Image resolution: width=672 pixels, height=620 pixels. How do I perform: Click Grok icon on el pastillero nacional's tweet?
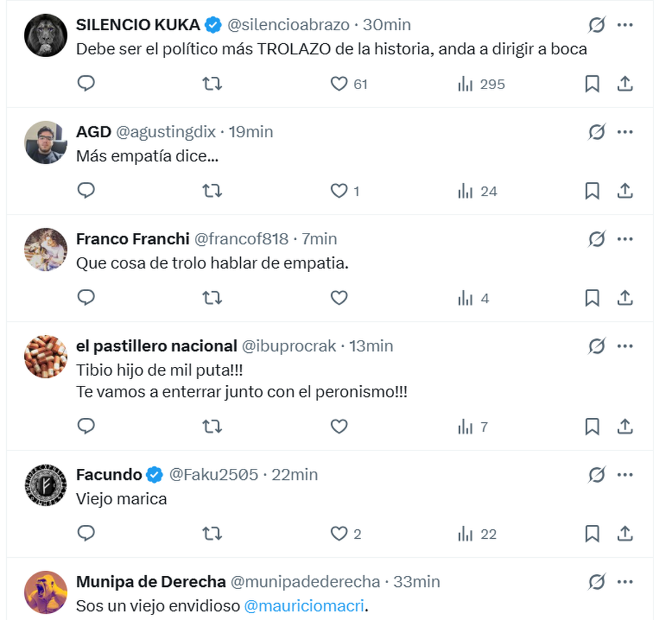point(596,346)
